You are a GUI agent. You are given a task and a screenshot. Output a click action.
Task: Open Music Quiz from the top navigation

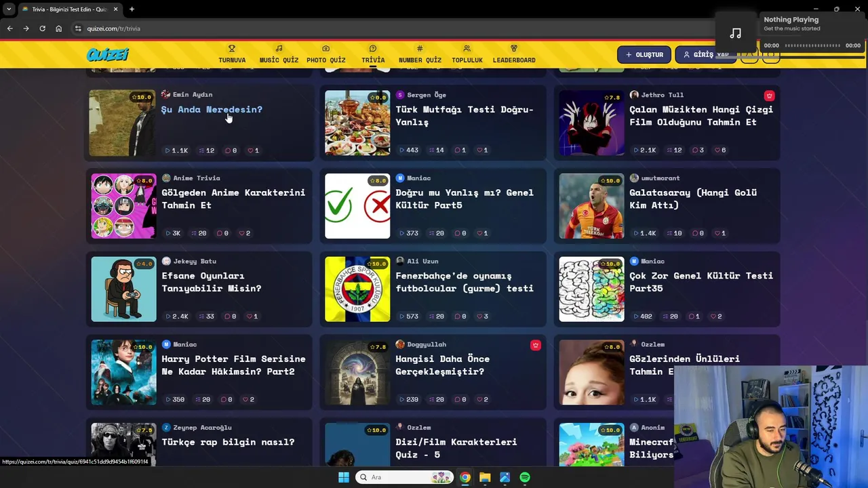(279, 54)
